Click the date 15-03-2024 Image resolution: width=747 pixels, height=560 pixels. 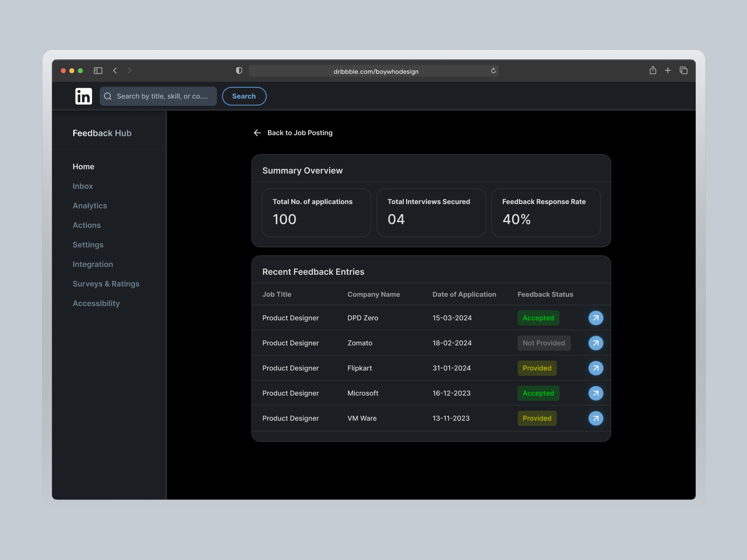click(x=452, y=318)
